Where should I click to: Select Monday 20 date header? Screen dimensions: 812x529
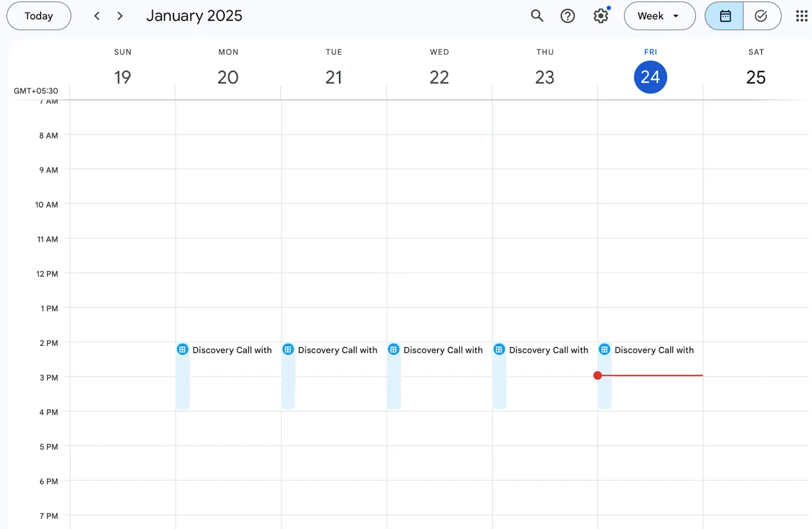tap(228, 77)
